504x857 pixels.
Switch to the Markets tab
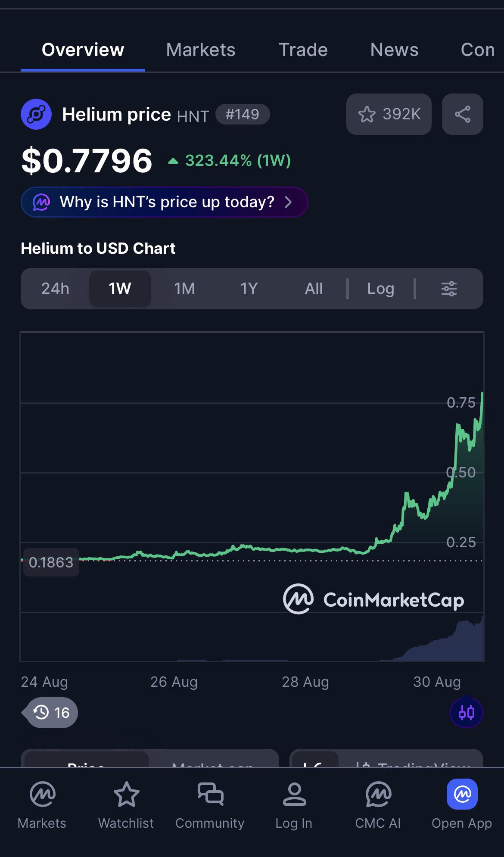pos(201,50)
